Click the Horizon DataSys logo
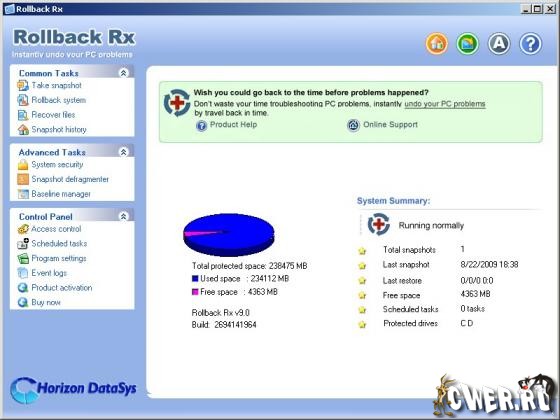The height and width of the screenshot is (420, 560). pos(73,390)
